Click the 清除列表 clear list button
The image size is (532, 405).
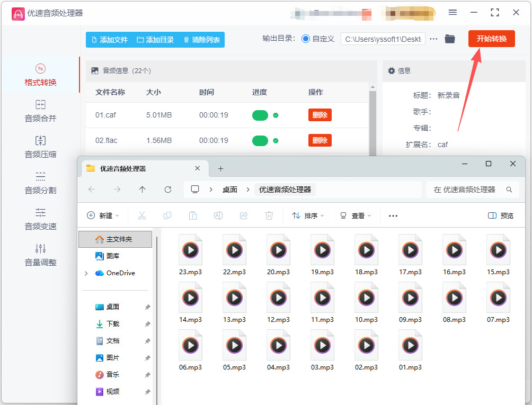[201, 40]
